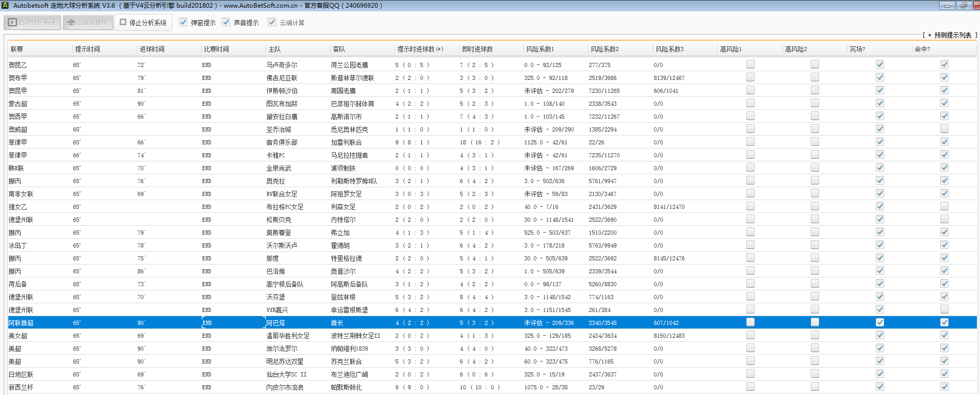Toggle the 云端计算 checkbox
The image size is (980, 395).
pyautogui.click(x=272, y=23)
